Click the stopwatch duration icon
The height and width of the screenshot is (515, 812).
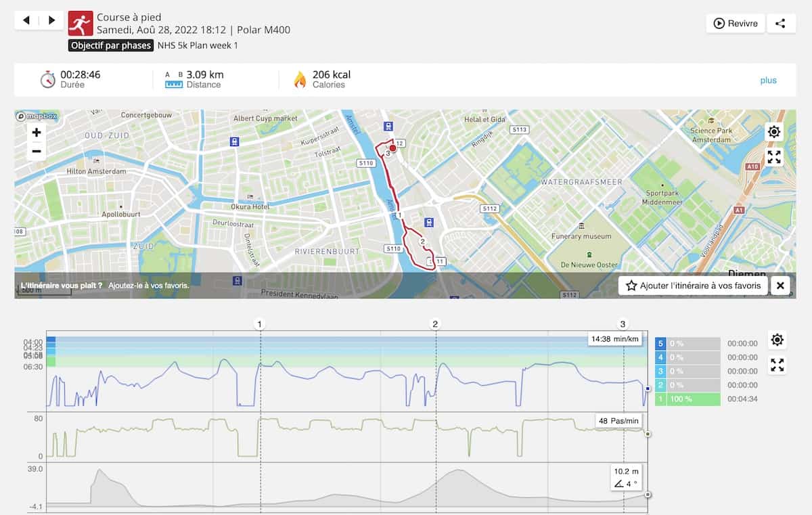(47, 80)
